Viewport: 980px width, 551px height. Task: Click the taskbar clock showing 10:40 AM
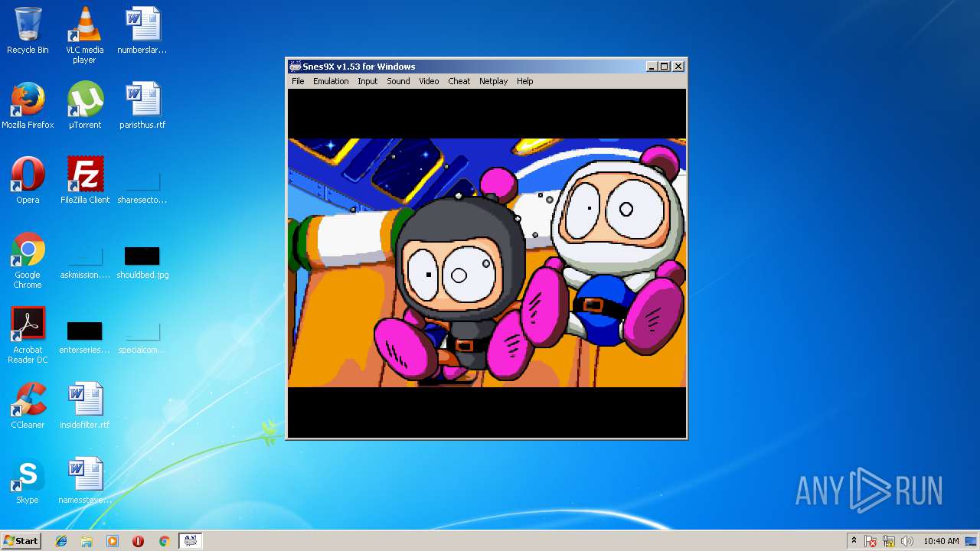click(941, 541)
